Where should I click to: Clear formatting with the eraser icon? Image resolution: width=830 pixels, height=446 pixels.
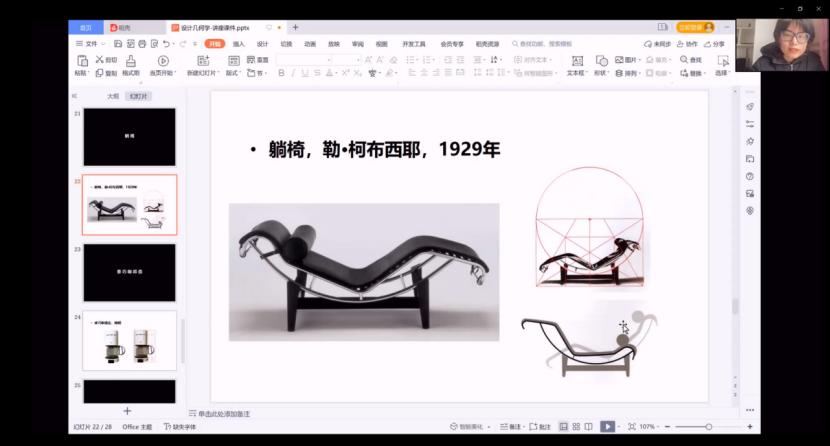click(x=393, y=60)
